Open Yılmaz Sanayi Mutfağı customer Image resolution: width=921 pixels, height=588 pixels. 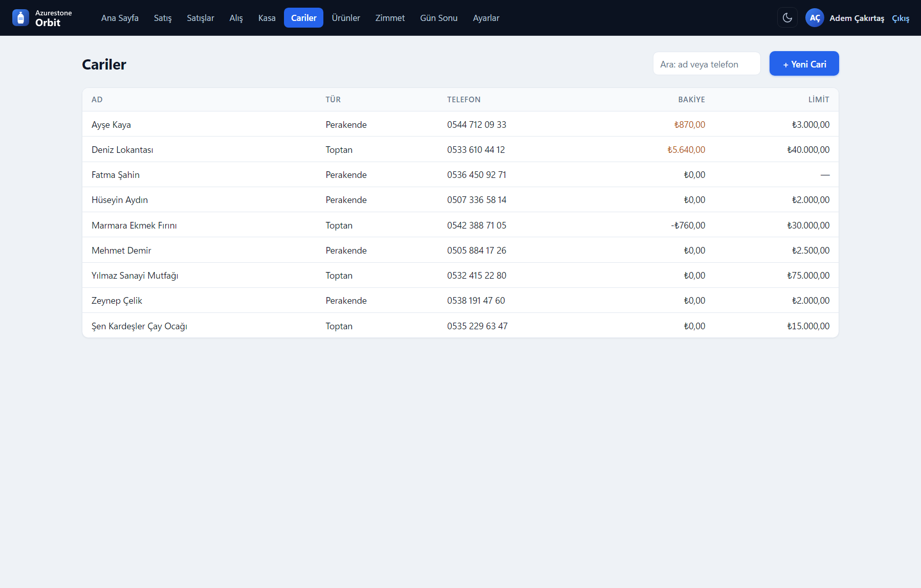coord(461,275)
